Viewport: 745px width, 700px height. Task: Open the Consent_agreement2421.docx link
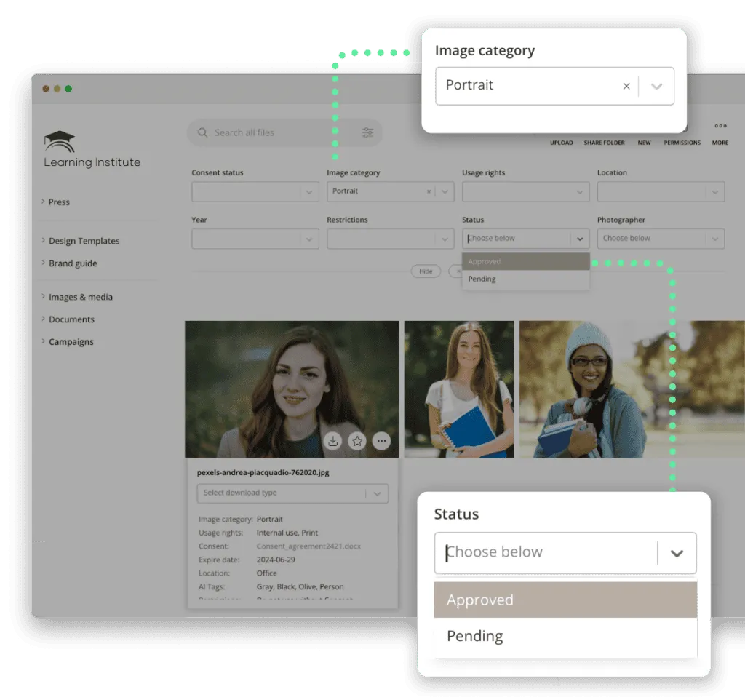308,546
